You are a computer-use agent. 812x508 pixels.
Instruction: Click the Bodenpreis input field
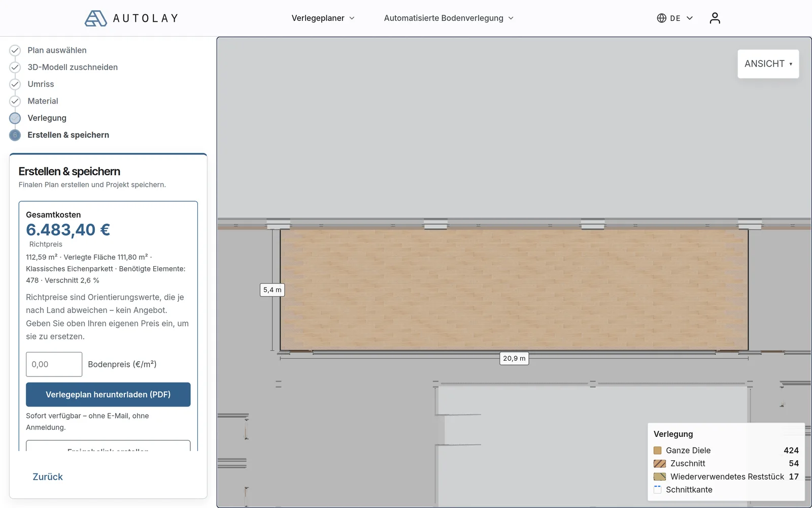[x=54, y=364]
